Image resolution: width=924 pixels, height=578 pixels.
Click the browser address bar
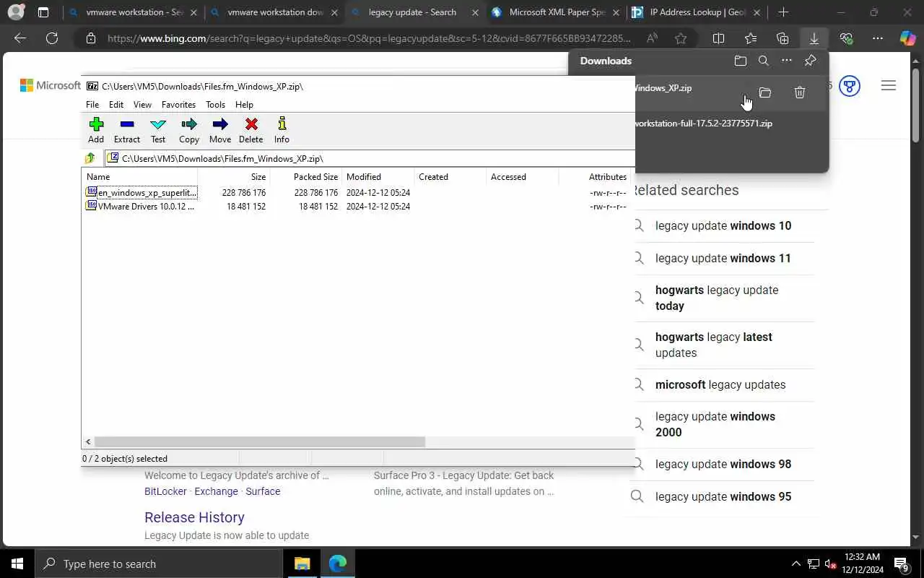(368, 38)
